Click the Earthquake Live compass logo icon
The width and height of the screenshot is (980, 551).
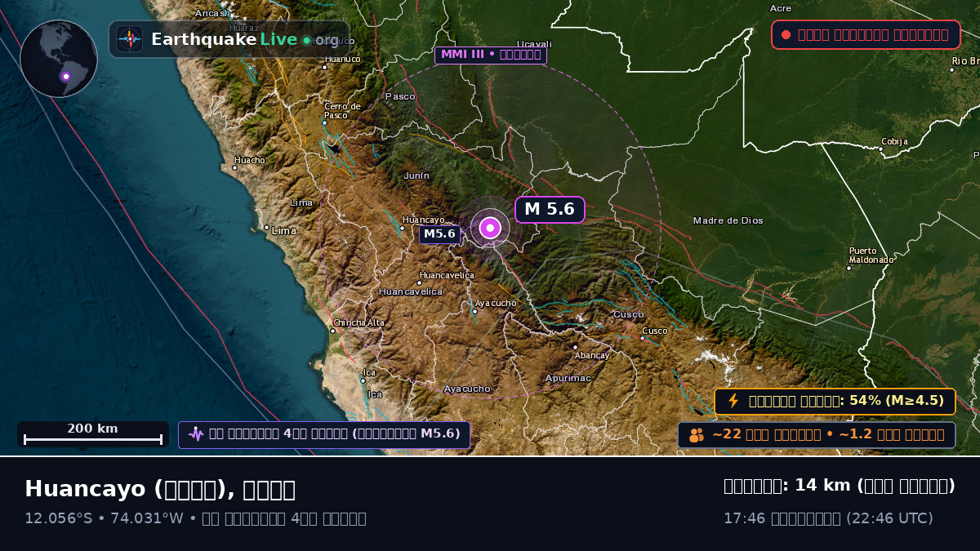(130, 39)
